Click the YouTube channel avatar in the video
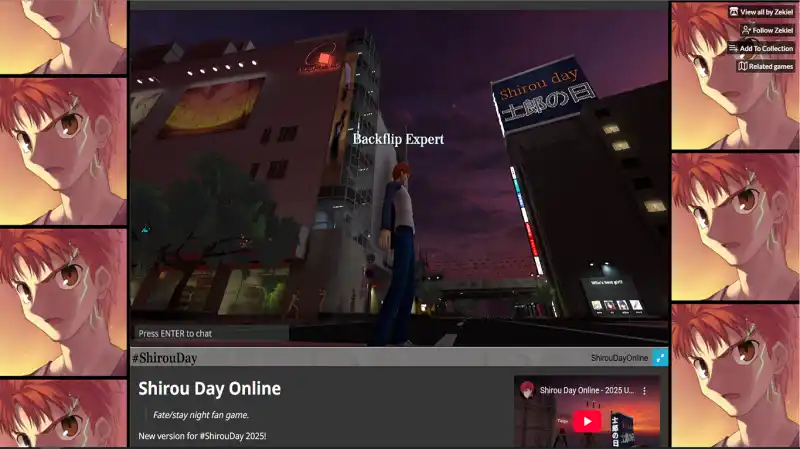Screen dimensions: 800x449 527,390
